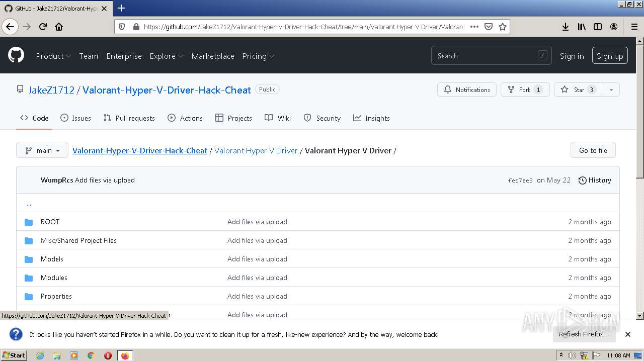The height and width of the screenshot is (362, 644).
Task: Expand the Explore dropdown menu
Action: pyautogui.click(x=167, y=56)
